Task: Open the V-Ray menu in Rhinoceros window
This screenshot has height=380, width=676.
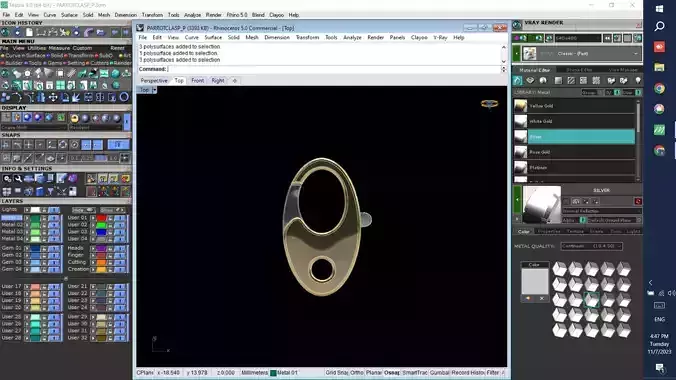Action: [x=440, y=38]
